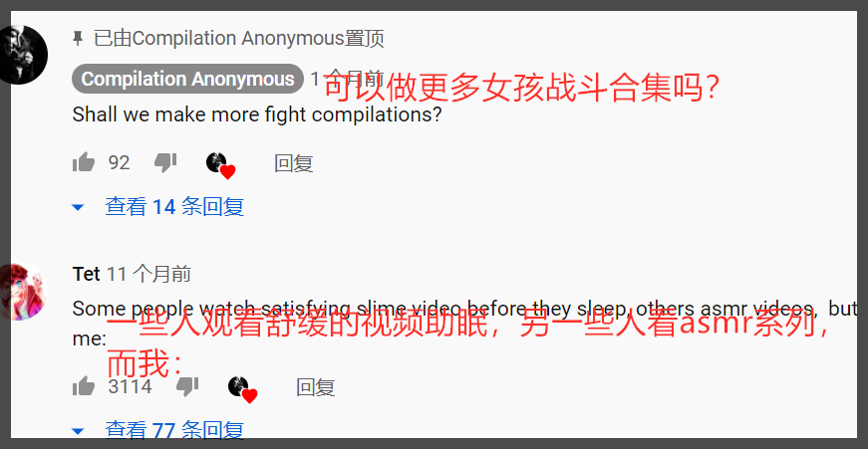The height and width of the screenshot is (449, 868).
Task: Click the pin icon above pinned comment
Action: tap(78, 39)
